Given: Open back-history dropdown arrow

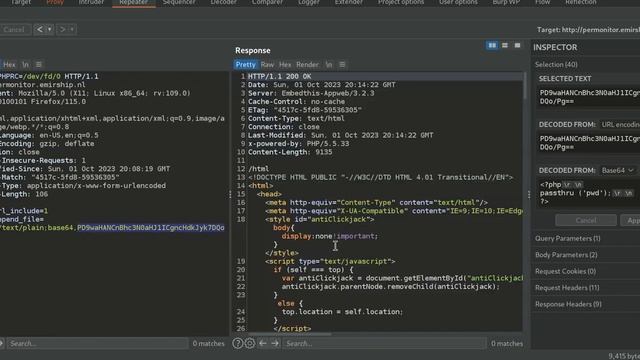Looking at the screenshot, I should click(49, 29).
